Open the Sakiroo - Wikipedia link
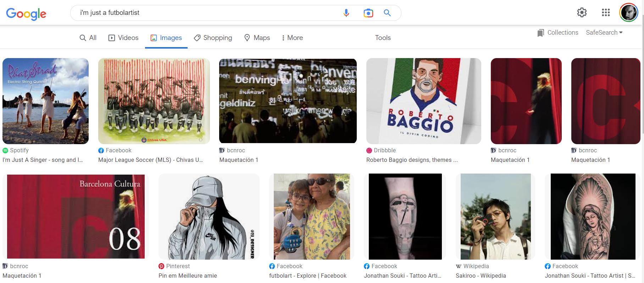The width and height of the screenshot is (644, 283). click(x=481, y=276)
